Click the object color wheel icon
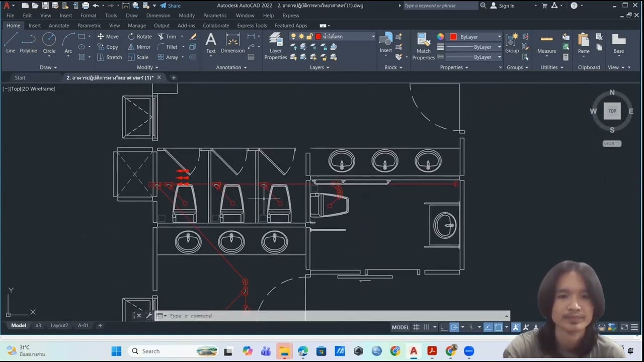644x362 pixels. click(441, 37)
